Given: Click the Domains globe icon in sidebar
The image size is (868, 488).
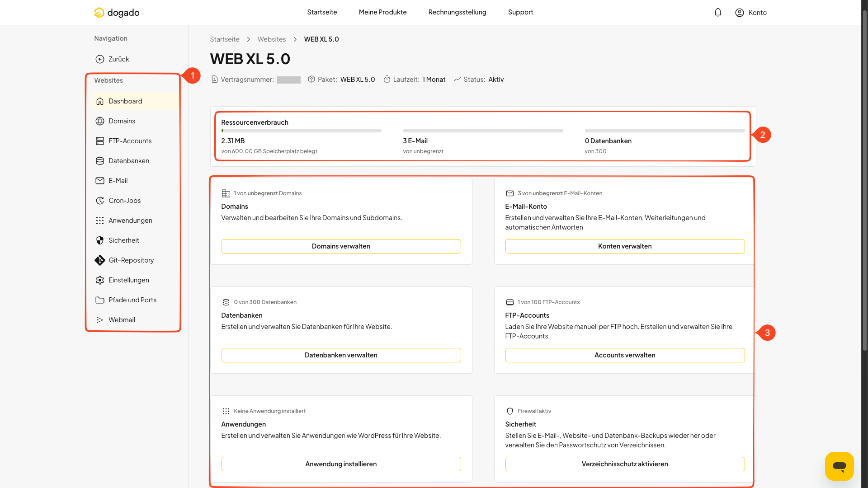Looking at the screenshot, I should click(x=100, y=121).
